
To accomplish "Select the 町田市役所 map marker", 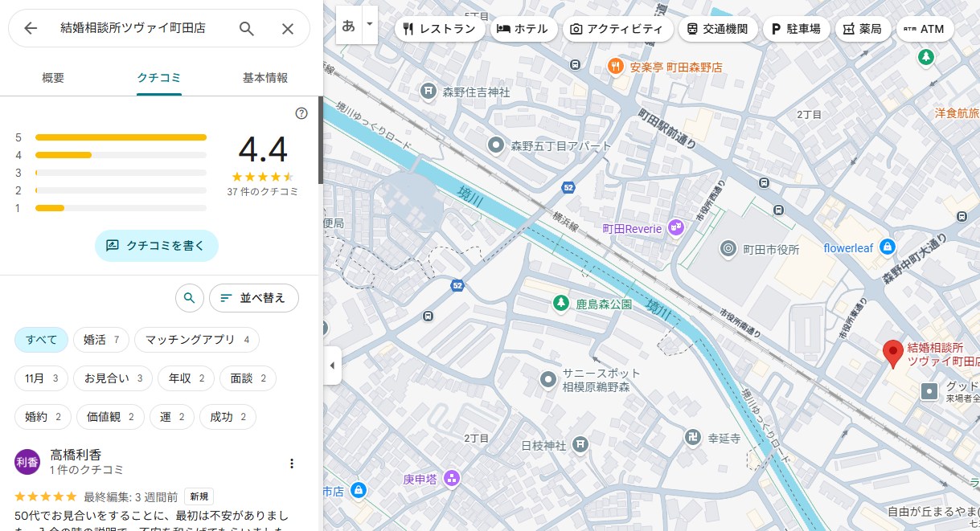I will click(x=728, y=249).
